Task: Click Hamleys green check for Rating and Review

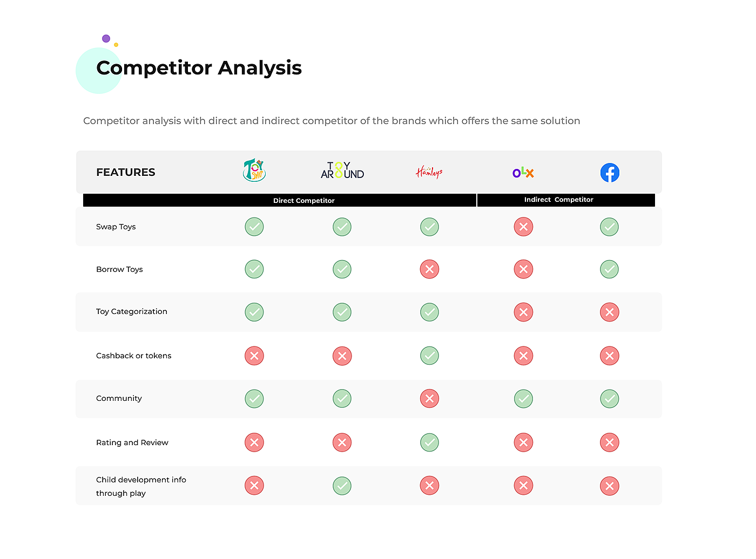Action: coord(429,442)
